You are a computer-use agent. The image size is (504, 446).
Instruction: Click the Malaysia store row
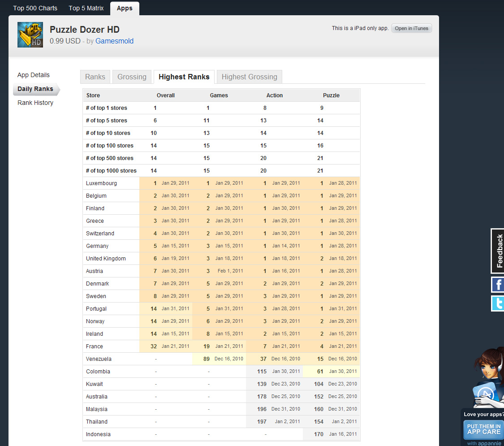[x=221, y=409]
